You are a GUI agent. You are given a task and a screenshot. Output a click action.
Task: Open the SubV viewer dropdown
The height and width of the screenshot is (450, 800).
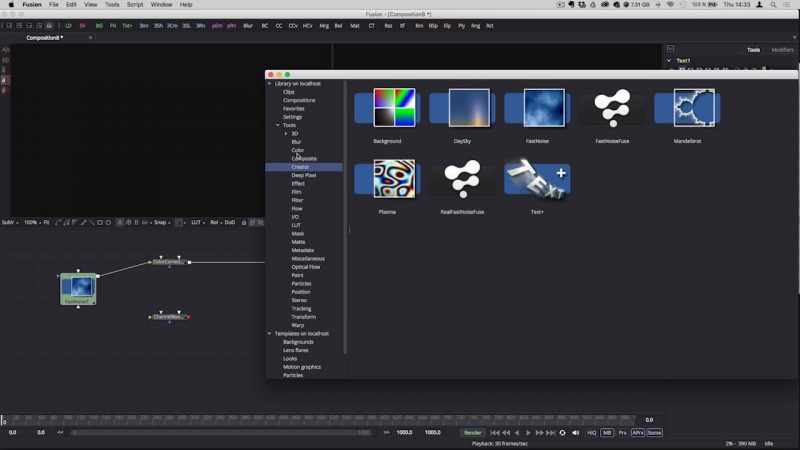(x=10, y=222)
